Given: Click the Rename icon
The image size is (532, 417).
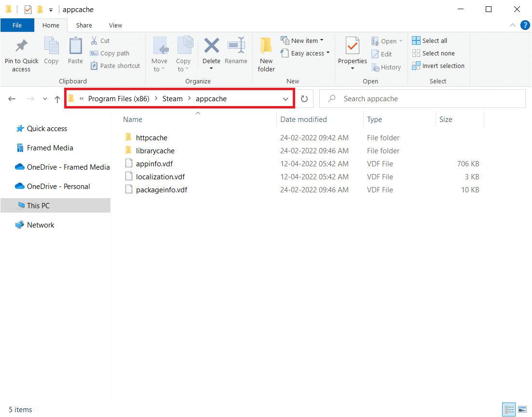Looking at the screenshot, I should tap(236, 46).
